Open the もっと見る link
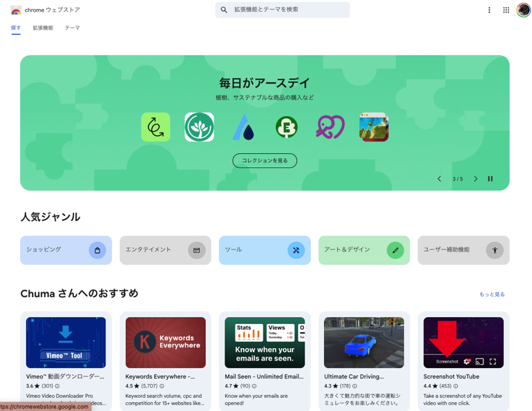The height and width of the screenshot is (411, 532). pos(492,294)
